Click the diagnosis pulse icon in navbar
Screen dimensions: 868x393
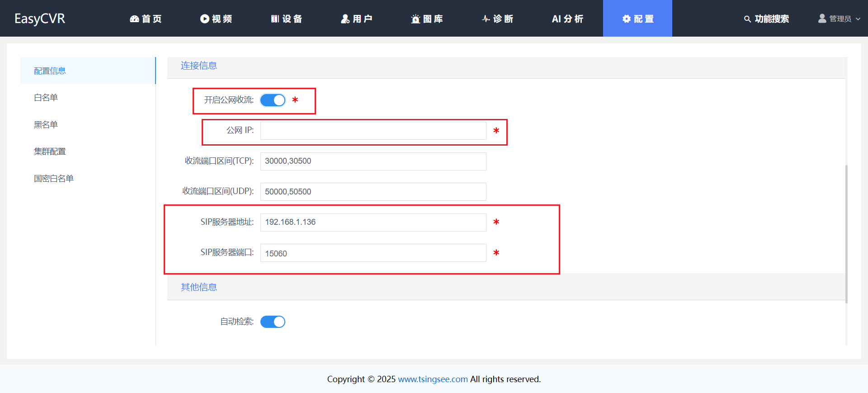[x=486, y=19]
